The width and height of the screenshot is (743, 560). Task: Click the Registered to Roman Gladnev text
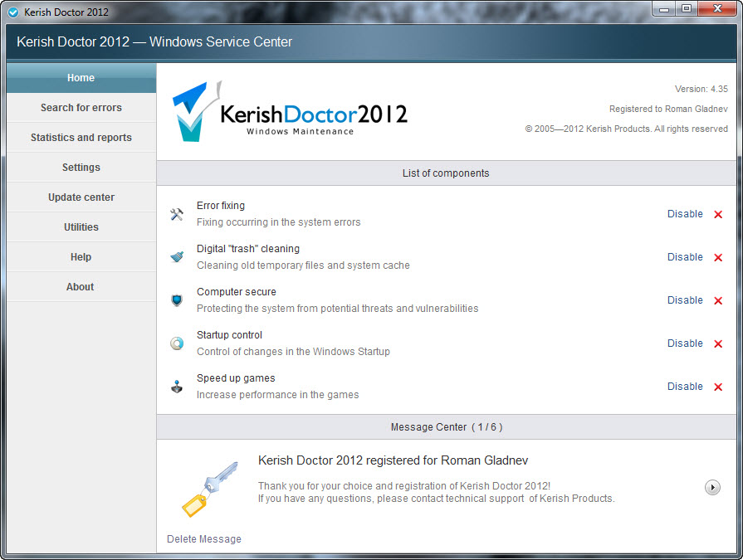coord(668,109)
